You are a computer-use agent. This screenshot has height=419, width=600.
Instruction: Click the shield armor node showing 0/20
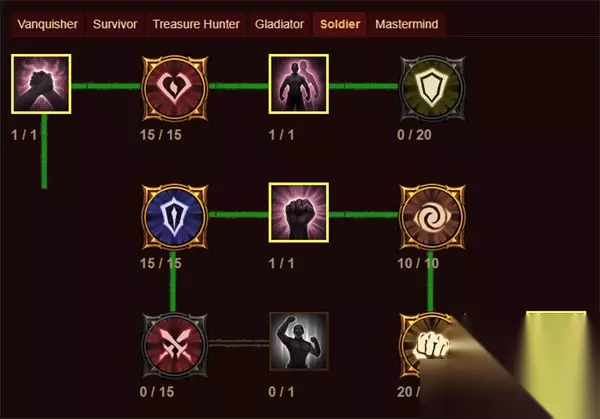tap(432, 88)
